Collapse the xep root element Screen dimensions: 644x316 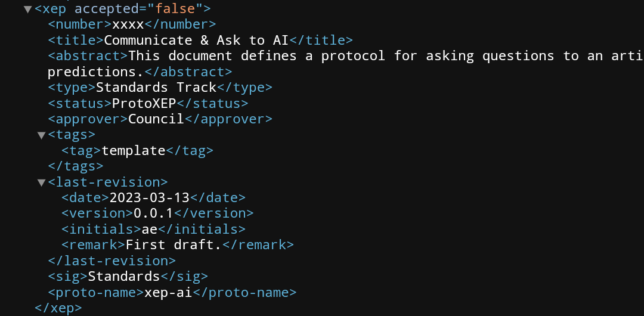coord(27,10)
